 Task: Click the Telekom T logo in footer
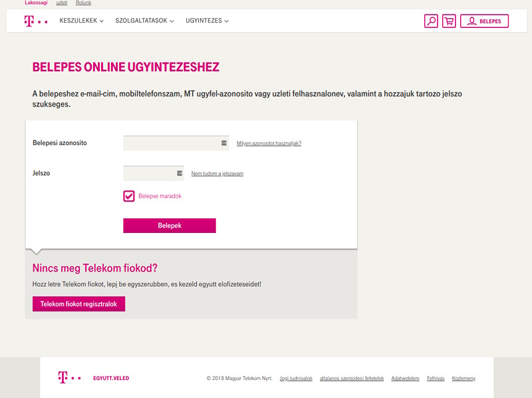[69, 377]
